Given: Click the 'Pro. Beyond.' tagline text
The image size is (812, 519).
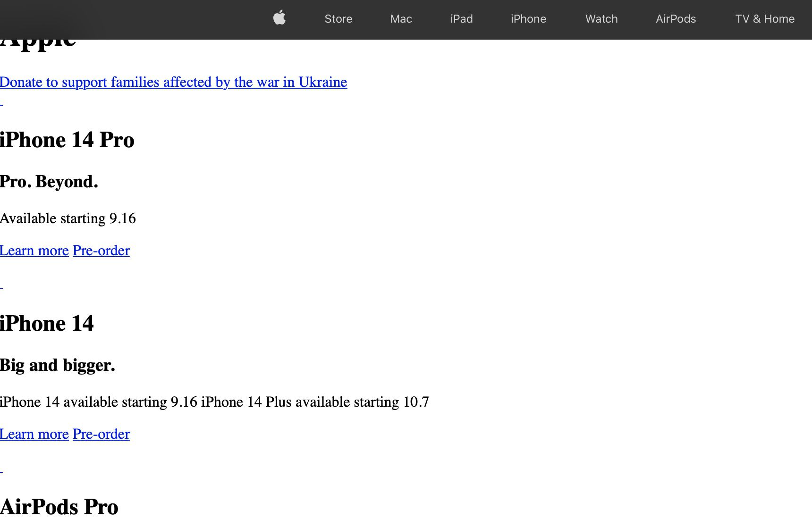Looking at the screenshot, I should click(49, 181).
